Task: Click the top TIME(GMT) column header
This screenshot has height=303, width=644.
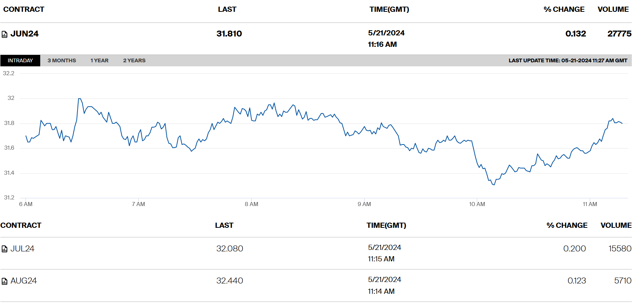Action: pyautogui.click(x=389, y=10)
